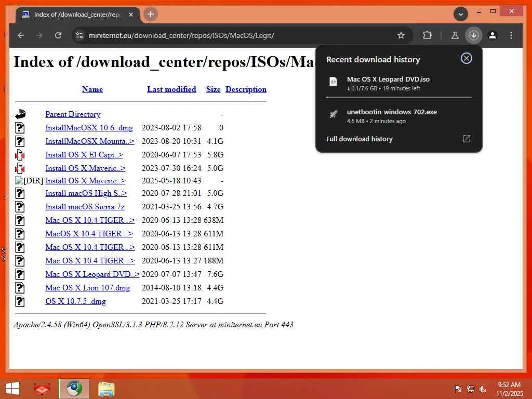Open Full download history

[x=360, y=139]
